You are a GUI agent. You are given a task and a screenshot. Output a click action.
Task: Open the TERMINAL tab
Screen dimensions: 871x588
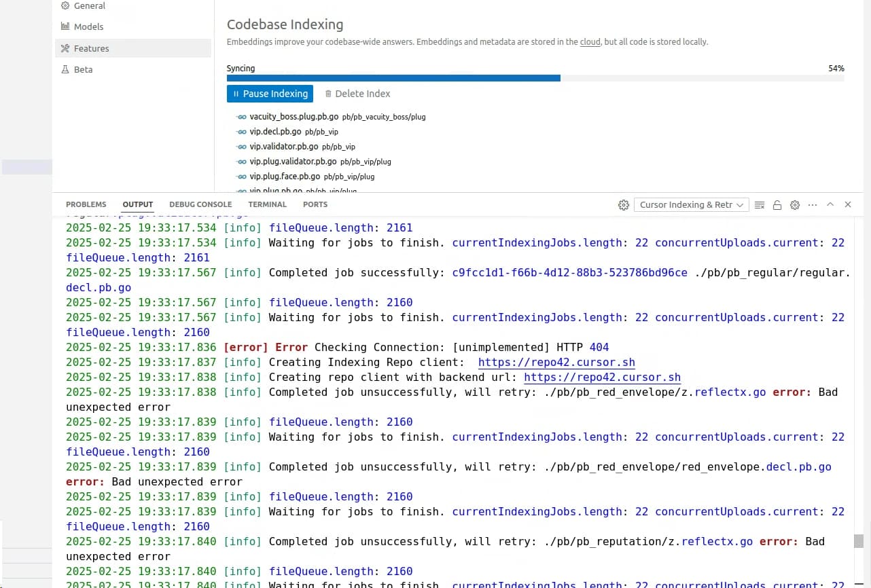[x=268, y=204]
